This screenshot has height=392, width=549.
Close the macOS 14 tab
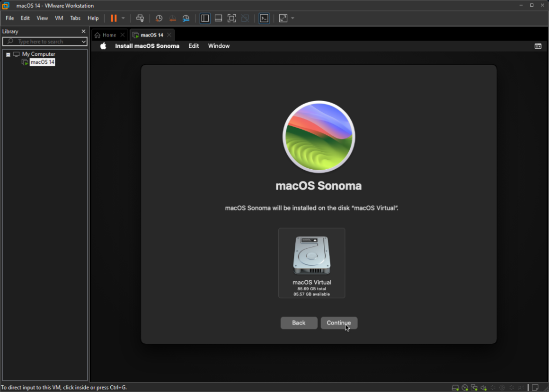pyautogui.click(x=169, y=35)
